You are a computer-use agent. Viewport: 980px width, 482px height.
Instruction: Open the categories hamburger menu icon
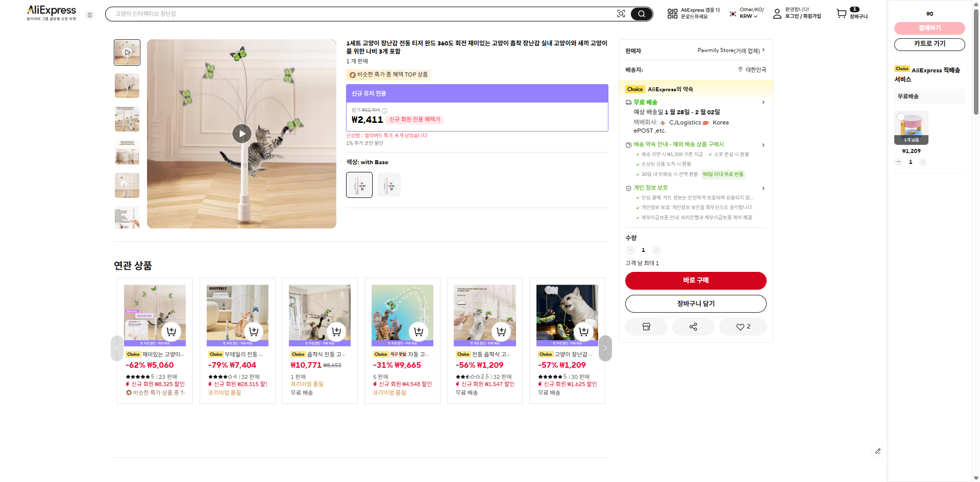coord(90,15)
